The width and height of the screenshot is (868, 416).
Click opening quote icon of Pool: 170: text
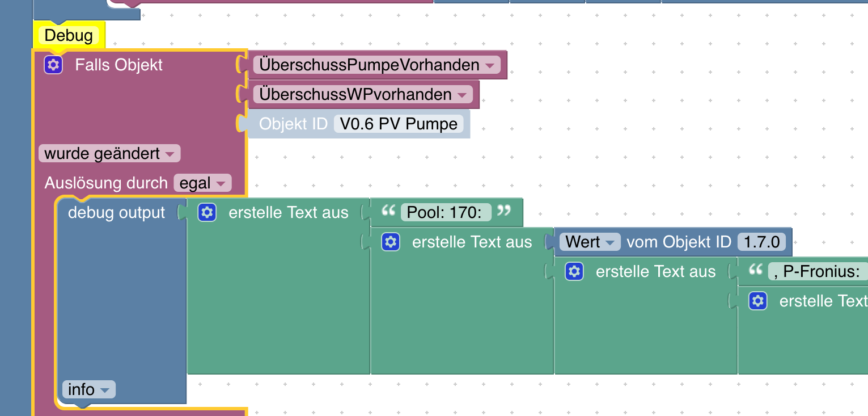(x=388, y=212)
